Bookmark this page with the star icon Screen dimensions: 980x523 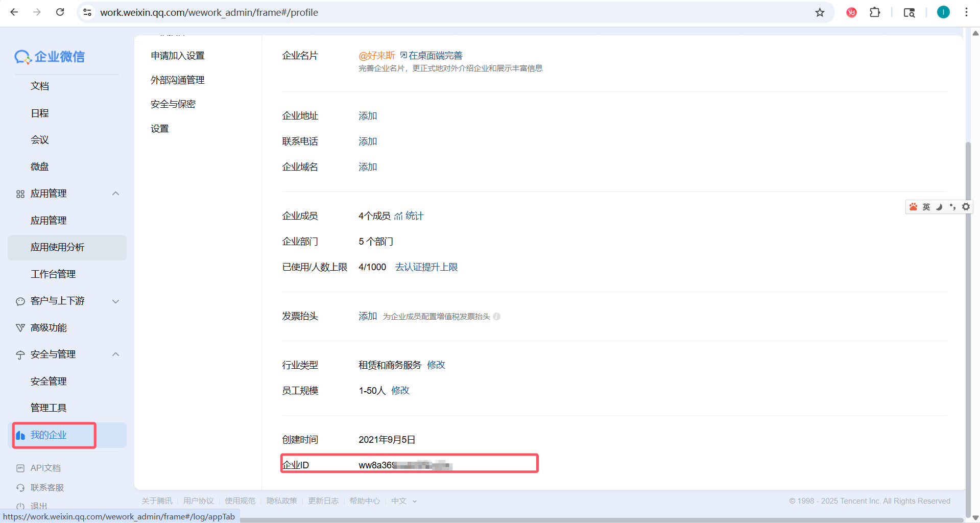(x=820, y=12)
